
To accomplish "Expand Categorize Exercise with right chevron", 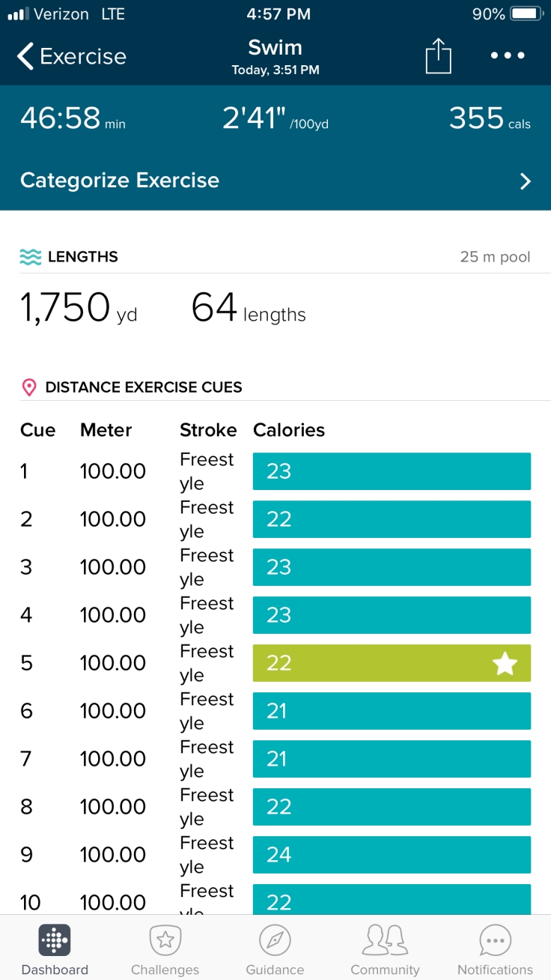I will [526, 181].
